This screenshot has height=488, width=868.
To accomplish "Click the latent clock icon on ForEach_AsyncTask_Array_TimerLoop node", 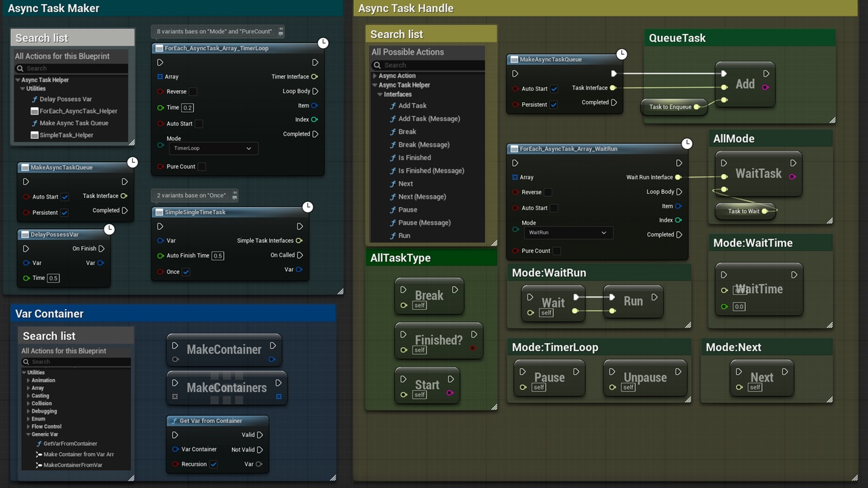I will 323,43.
